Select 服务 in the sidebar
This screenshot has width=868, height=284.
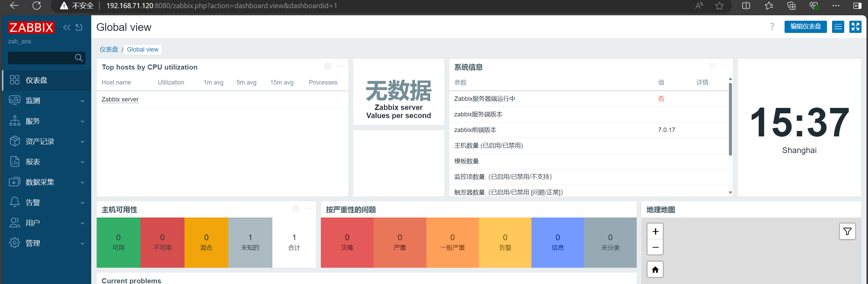(x=47, y=121)
